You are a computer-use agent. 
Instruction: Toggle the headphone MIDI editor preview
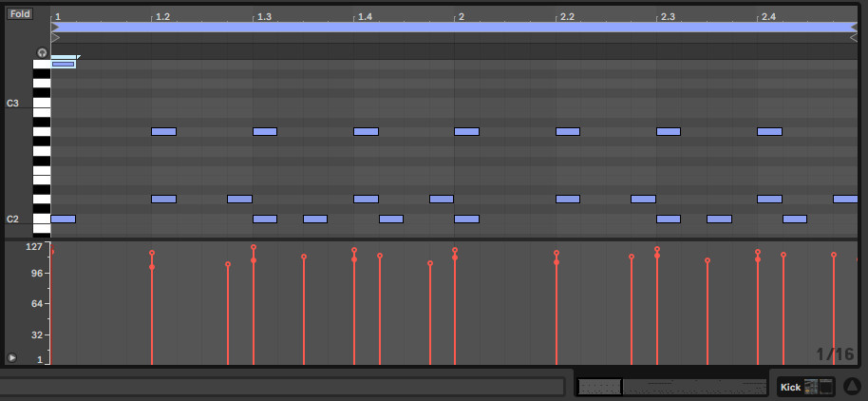(x=42, y=52)
